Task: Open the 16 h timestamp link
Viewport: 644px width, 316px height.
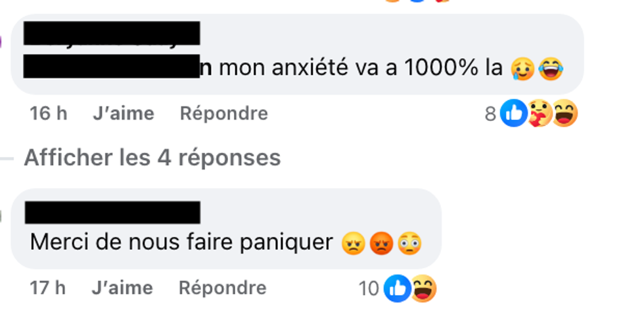Action: point(49,113)
